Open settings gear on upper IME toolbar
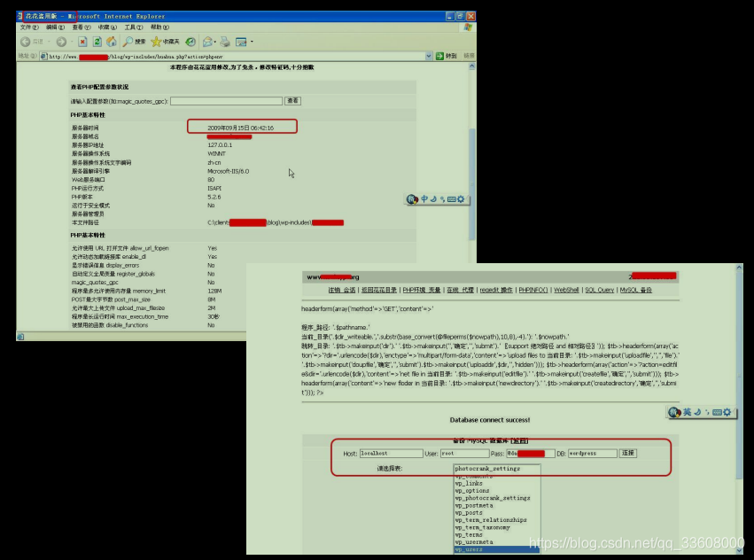This screenshot has height=560, width=754. [461, 199]
